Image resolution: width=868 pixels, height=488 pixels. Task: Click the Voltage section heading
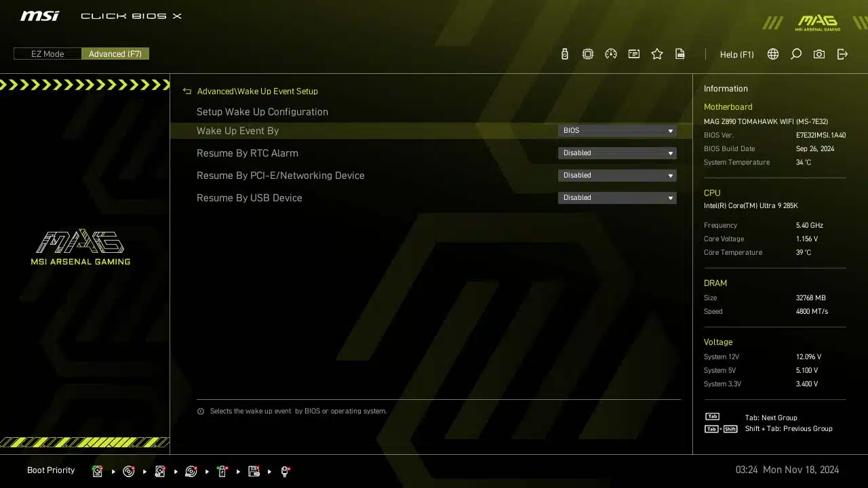tap(718, 342)
